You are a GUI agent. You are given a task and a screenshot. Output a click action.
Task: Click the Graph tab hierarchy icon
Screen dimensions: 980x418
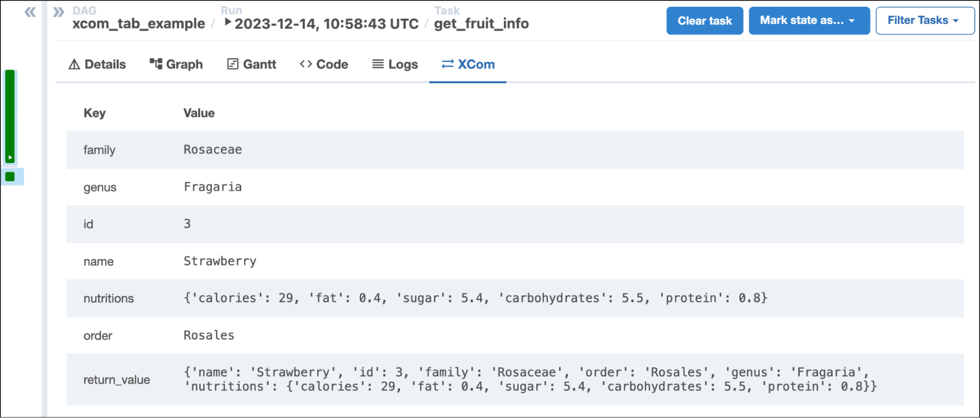tap(156, 64)
